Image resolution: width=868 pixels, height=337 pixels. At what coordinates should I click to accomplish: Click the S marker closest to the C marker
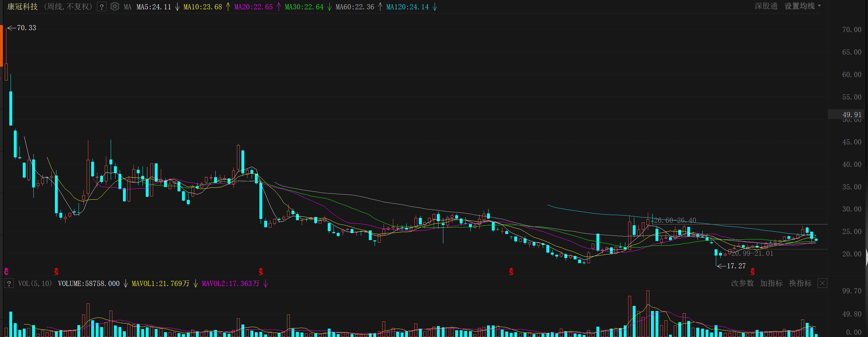tap(56, 272)
